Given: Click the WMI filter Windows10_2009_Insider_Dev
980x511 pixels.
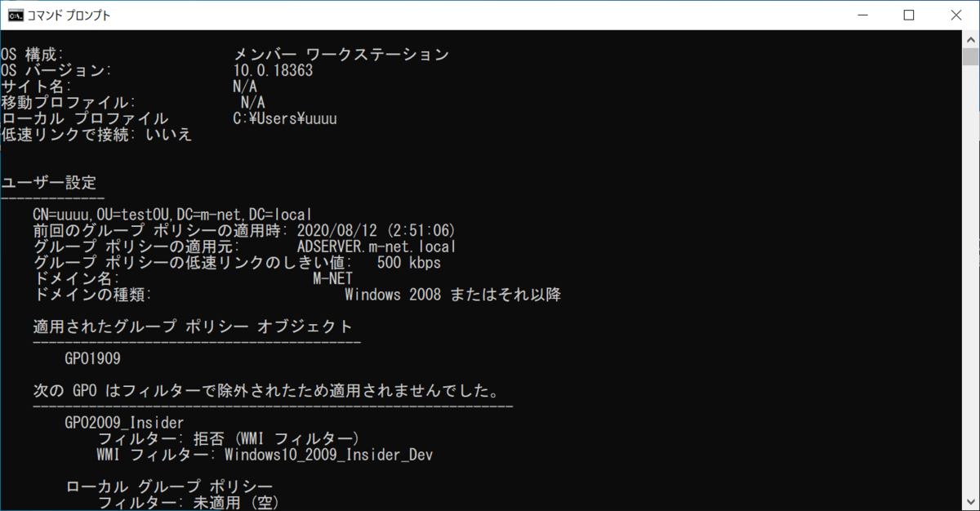Looking at the screenshot, I should coord(328,455).
